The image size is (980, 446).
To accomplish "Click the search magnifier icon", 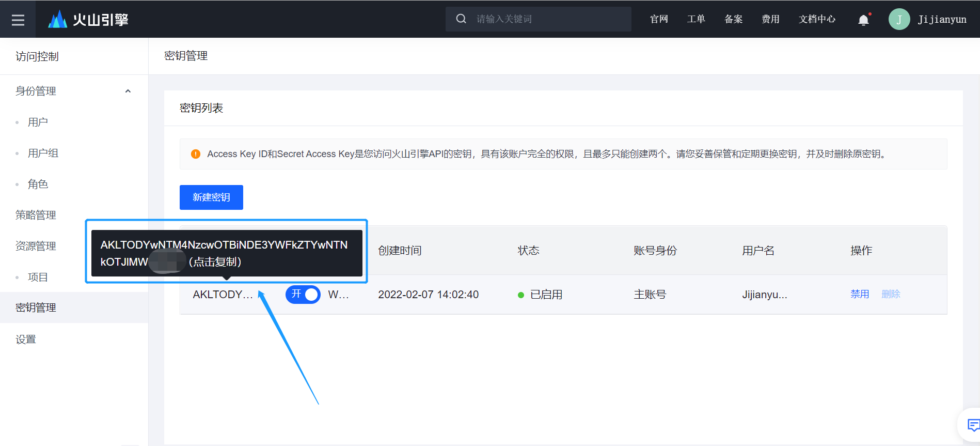I will coord(461,19).
